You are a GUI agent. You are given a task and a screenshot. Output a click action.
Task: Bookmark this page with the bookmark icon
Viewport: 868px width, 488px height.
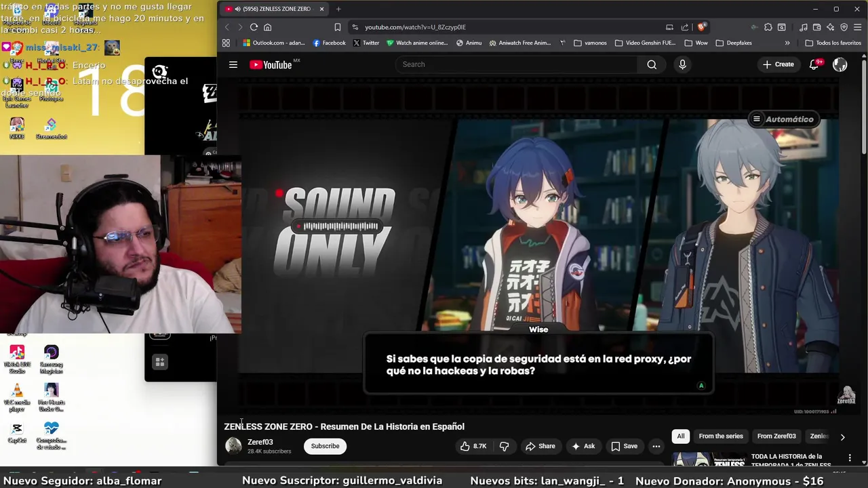click(x=337, y=27)
